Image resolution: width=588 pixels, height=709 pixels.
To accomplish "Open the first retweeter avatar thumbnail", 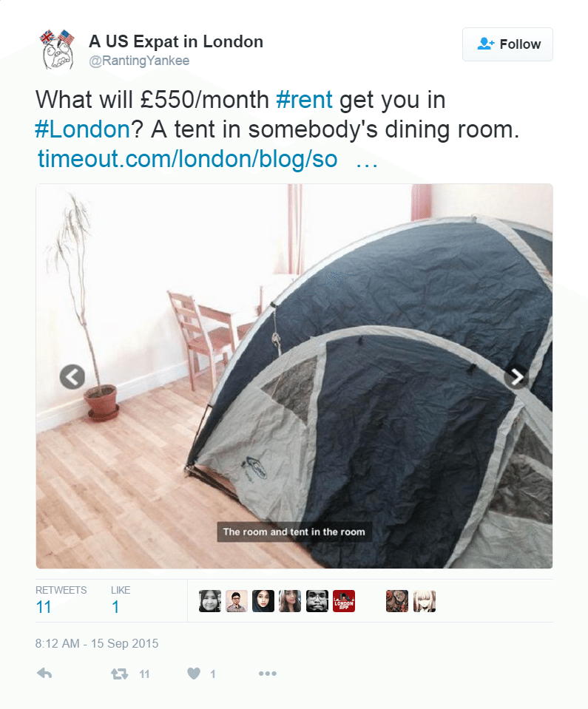I will coord(210,601).
